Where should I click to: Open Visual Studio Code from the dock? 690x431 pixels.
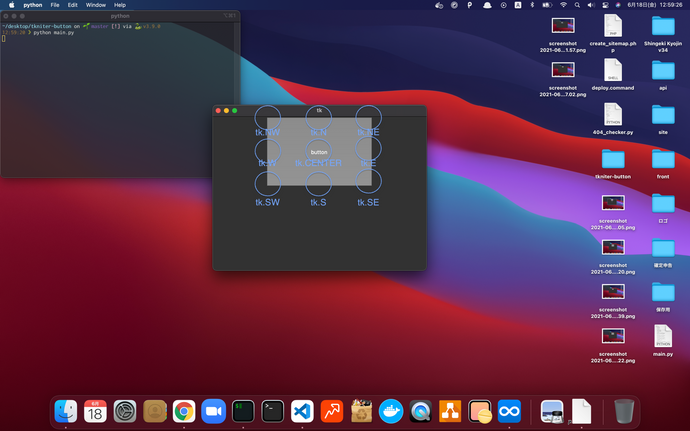[302, 410]
